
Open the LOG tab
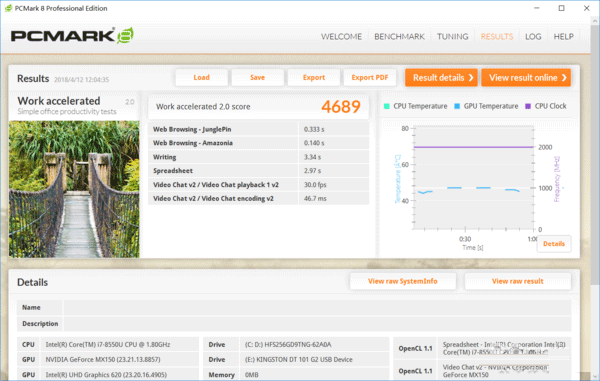(x=533, y=37)
